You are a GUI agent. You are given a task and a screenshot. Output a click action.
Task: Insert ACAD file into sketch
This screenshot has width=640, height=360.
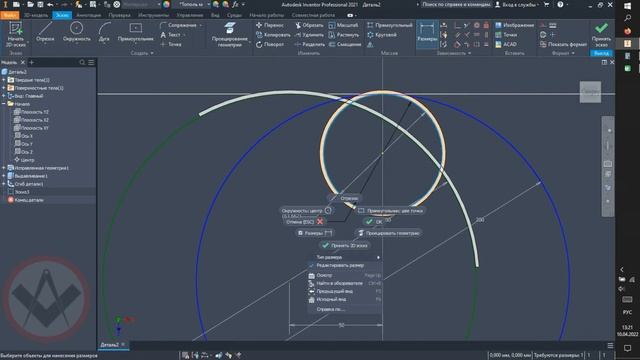[506, 44]
